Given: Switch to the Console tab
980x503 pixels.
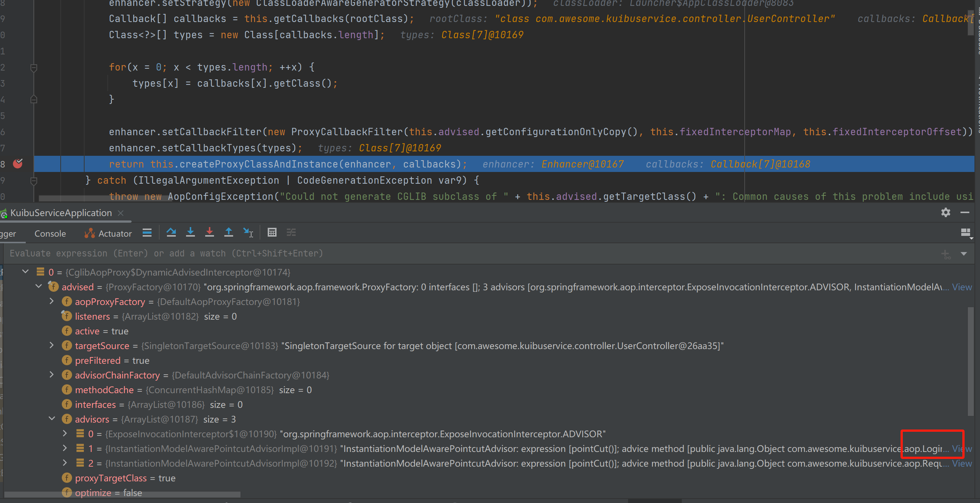Looking at the screenshot, I should [x=50, y=233].
